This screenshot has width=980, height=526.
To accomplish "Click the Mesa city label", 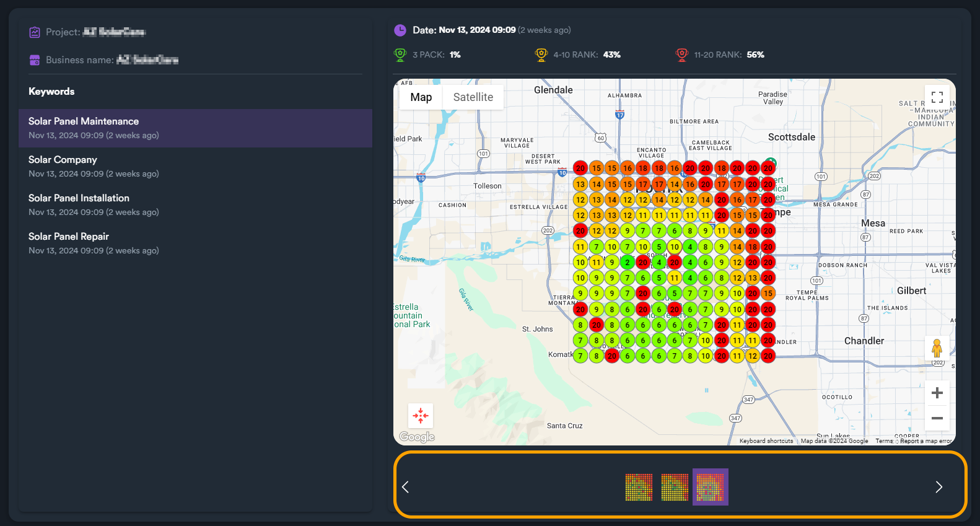I will (873, 223).
